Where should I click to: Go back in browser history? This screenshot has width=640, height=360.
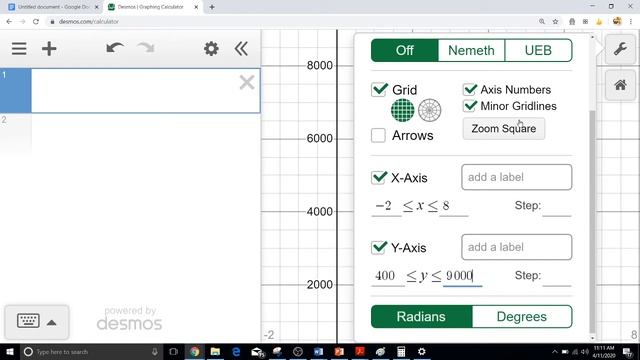(9, 22)
